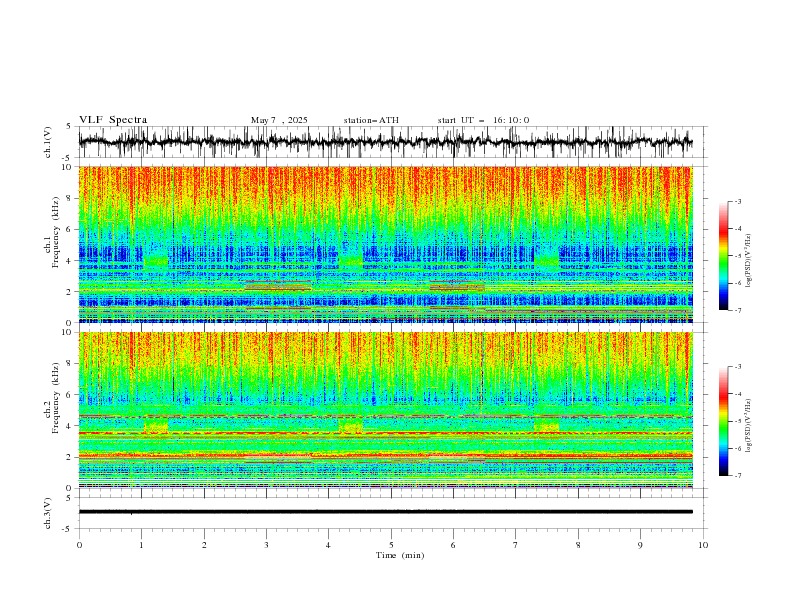Select the date text "May 7 , 2025"
The height and width of the screenshot is (612, 792).
(279, 120)
